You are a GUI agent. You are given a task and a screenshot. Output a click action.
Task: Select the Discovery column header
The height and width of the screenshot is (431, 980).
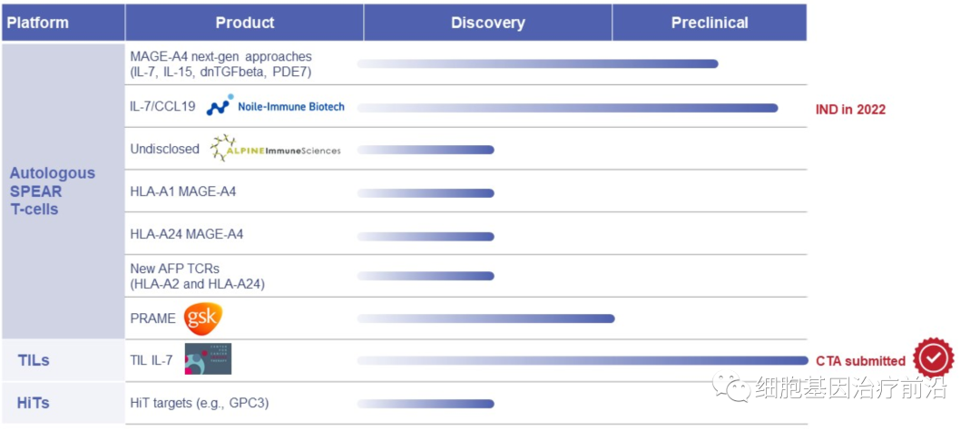pos(487,23)
